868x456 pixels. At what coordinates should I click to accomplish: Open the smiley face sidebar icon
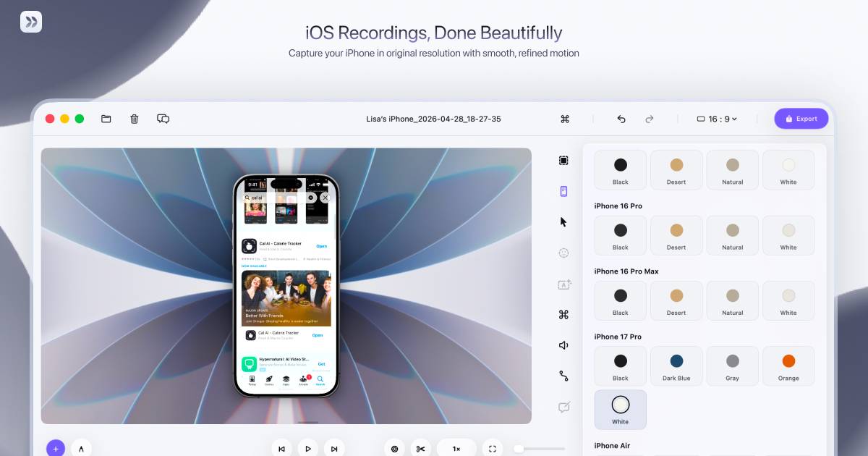pos(563,253)
